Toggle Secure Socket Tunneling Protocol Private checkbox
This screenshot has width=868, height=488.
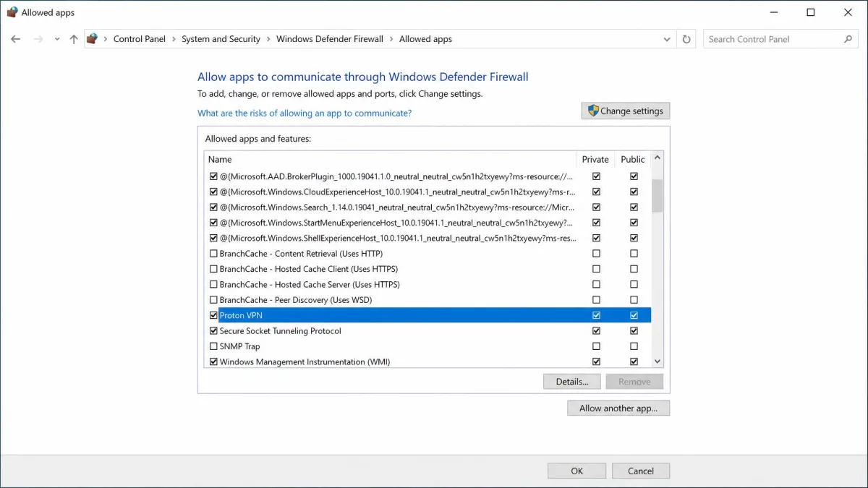pos(596,331)
